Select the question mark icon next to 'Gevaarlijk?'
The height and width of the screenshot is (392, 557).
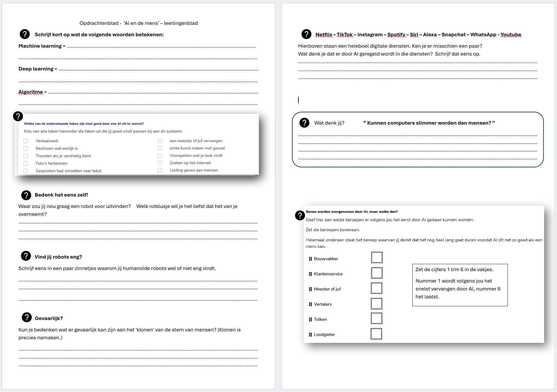(27, 317)
